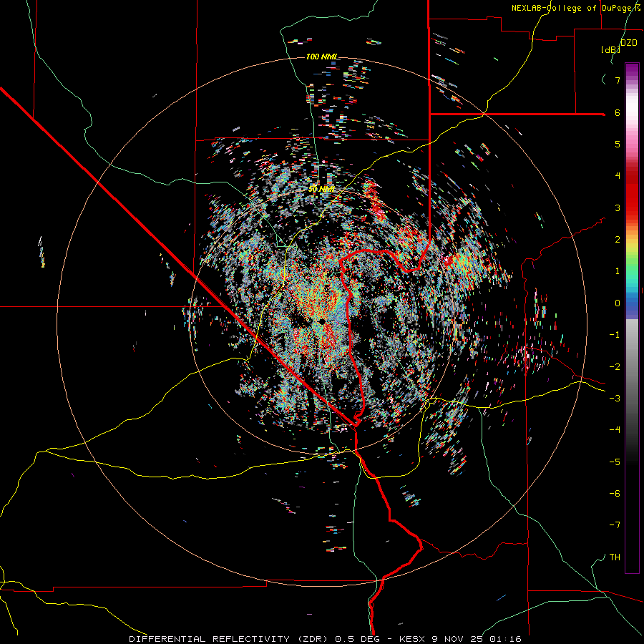Viewport: 644px width, 644px height.
Task: Click the 0 value on color scale
Action: click(618, 303)
